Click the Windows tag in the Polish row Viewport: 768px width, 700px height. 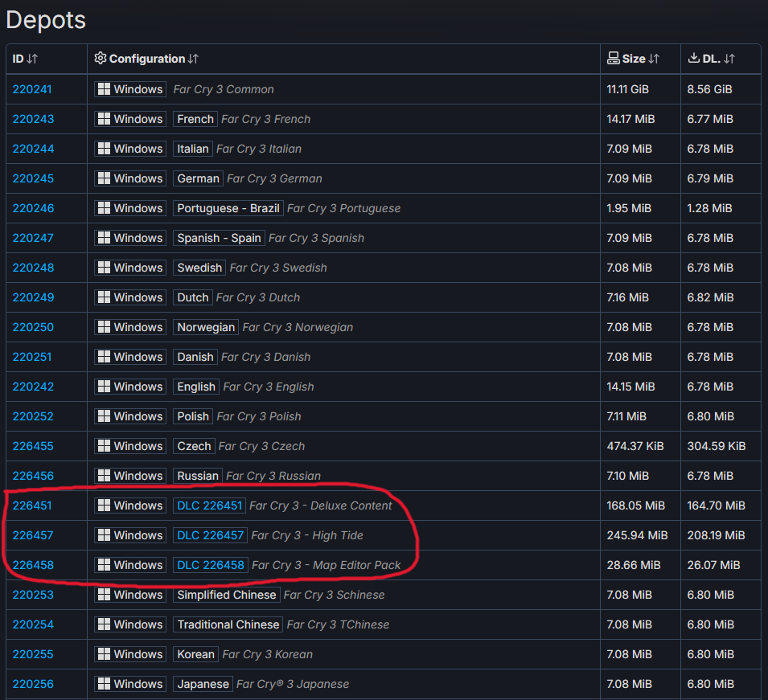[130, 416]
